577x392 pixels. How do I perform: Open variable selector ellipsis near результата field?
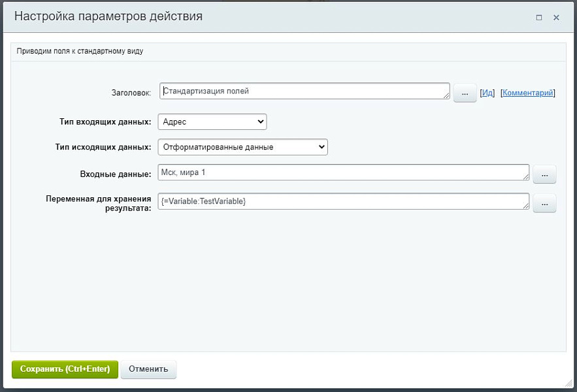click(x=544, y=203)
